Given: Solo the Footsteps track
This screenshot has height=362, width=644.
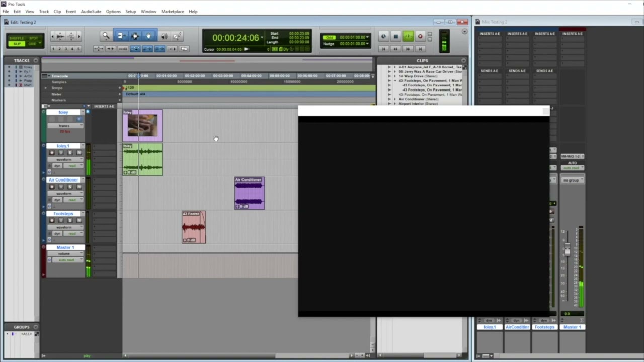Looking at the screenshot, I should [70, 220].
